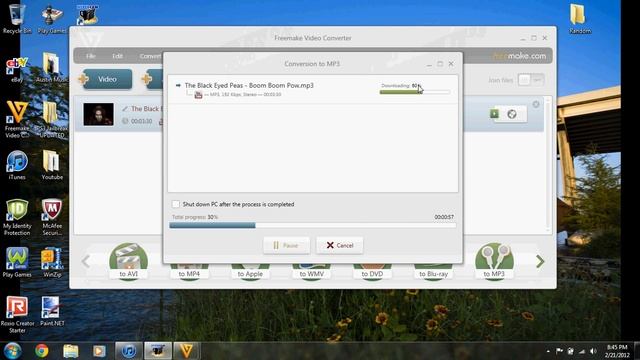Click the video thumbnail in main window
640x360 pixels.
pos(98,114)
